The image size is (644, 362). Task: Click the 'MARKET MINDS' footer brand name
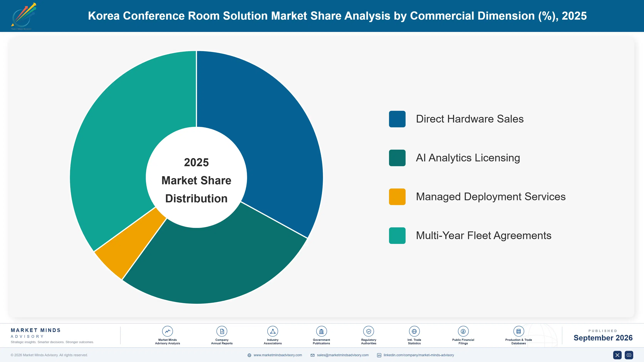(x=36, y=330)
